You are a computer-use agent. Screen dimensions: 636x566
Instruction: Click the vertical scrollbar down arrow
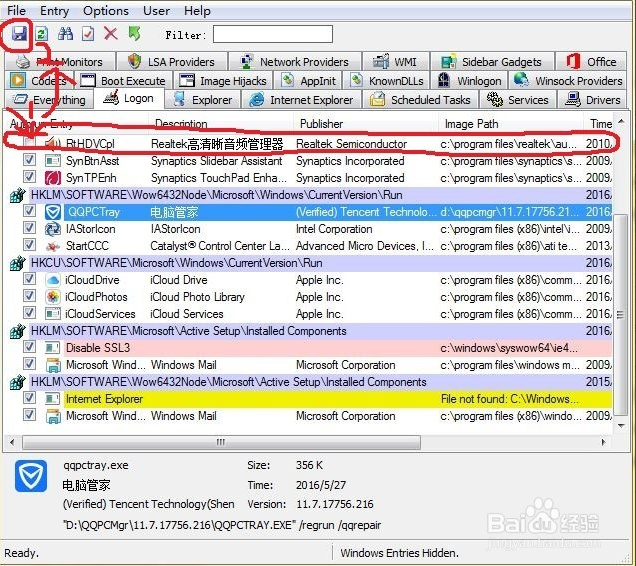coord(621,426)
